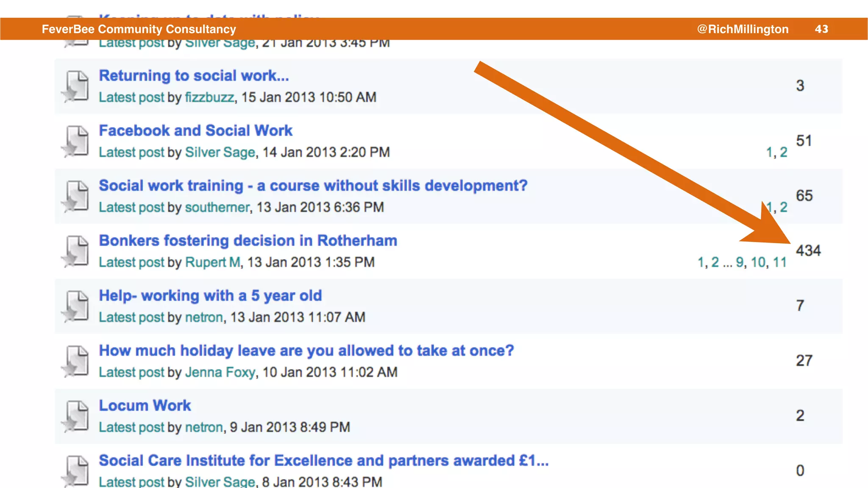Click reply count '7' for Help thread
Viewport: 868px width, 488px height.
click(800, 305)
